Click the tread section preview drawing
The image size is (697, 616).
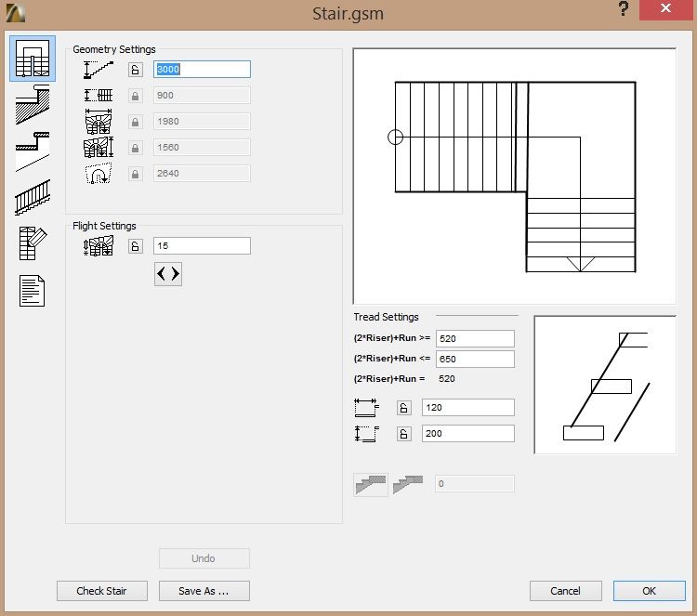pos(605,385)
